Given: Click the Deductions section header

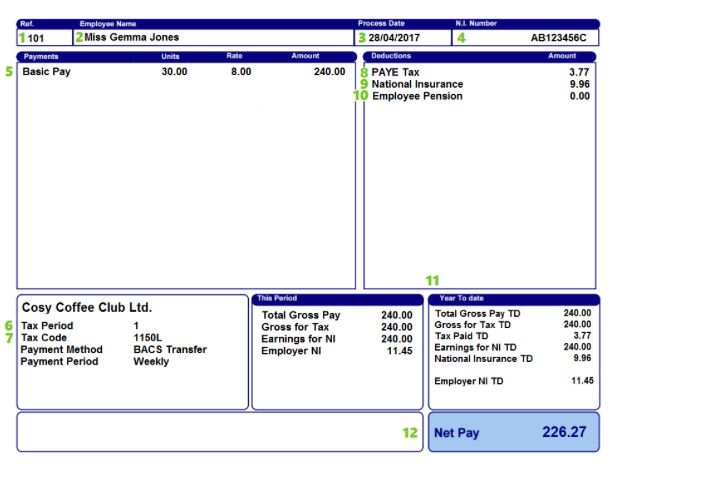Looking at the screenshot, I should tap(390, 57).
